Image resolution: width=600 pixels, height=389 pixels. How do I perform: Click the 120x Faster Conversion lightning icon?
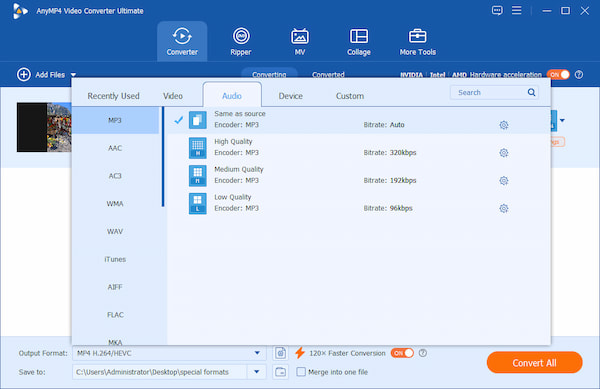[300, 353]
